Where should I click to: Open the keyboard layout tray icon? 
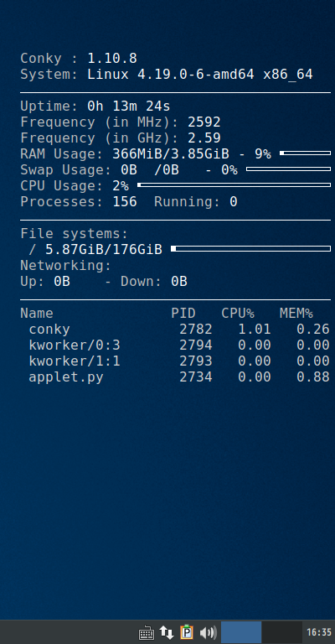point(147,632)
